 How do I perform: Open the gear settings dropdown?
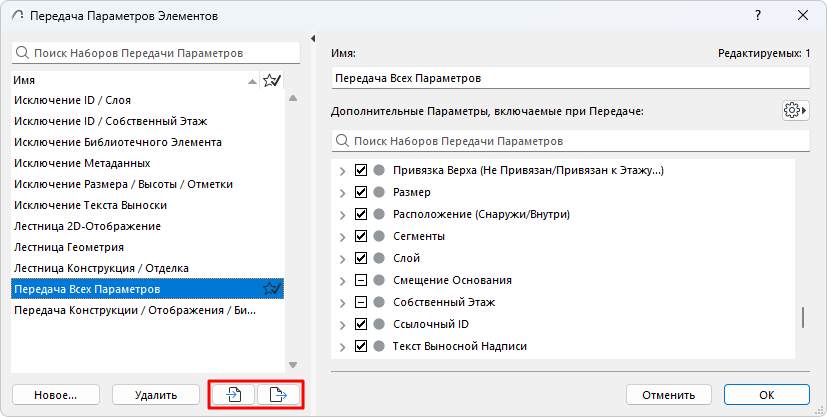click(x=795, y=110)
